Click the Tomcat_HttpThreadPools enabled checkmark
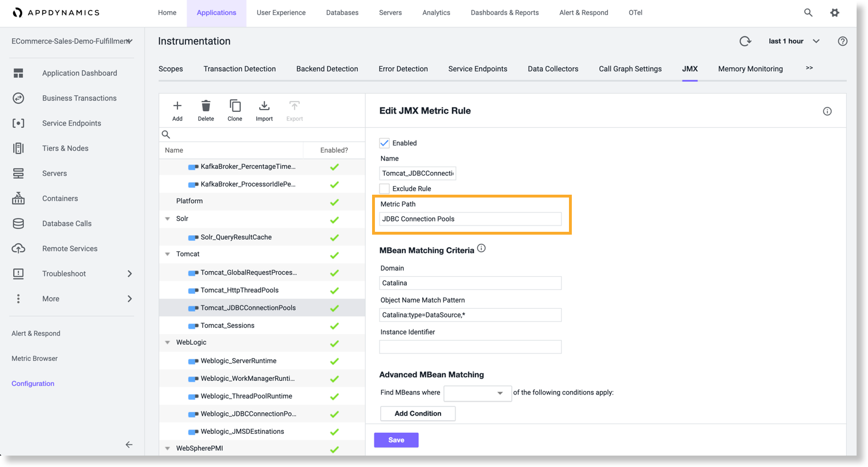This screenshot has width=868, height=467. click(x=334, y=291)
